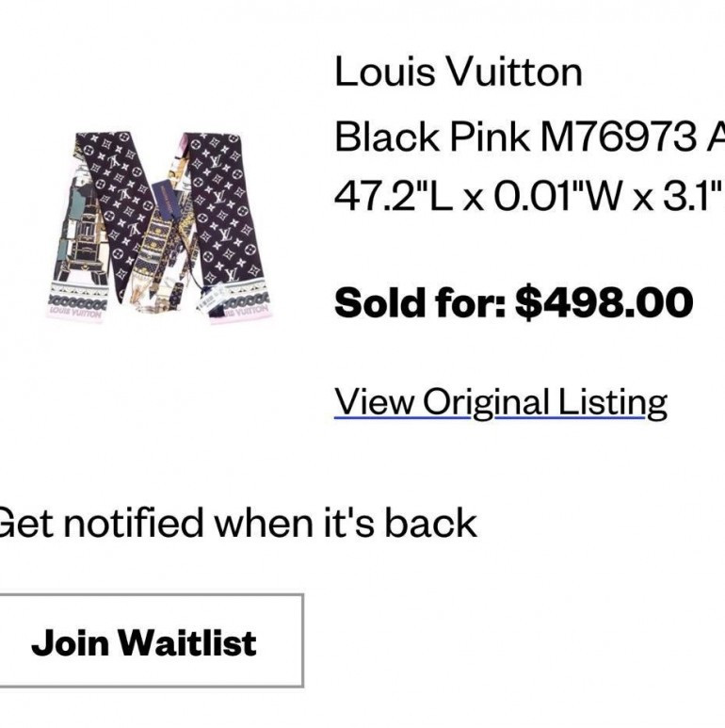
Task: Click "Get notified when it's back" text
Action: click(235, 522)
